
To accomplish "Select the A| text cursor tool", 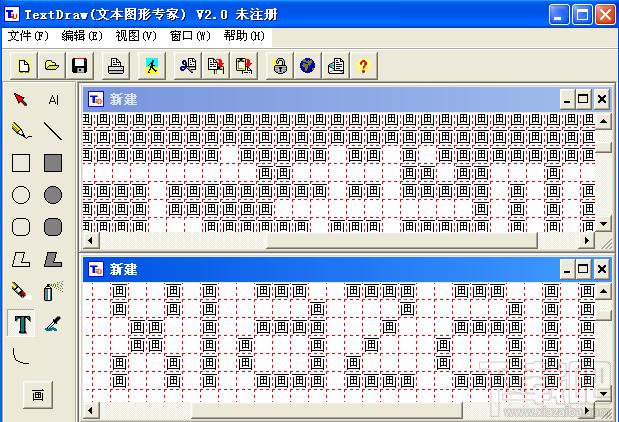I will pyautogui.click(x=53, y=99).
